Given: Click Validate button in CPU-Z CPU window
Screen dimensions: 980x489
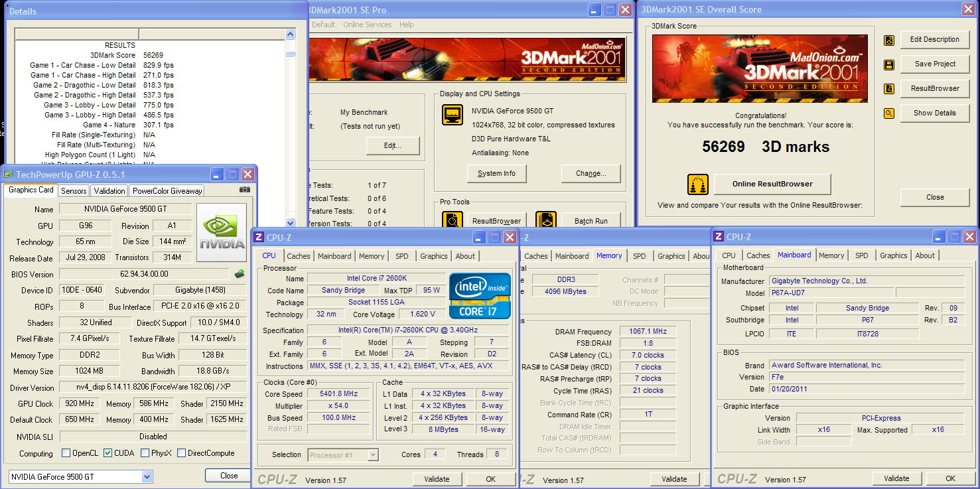Looking at the screenshot, I should pos(437,479).
